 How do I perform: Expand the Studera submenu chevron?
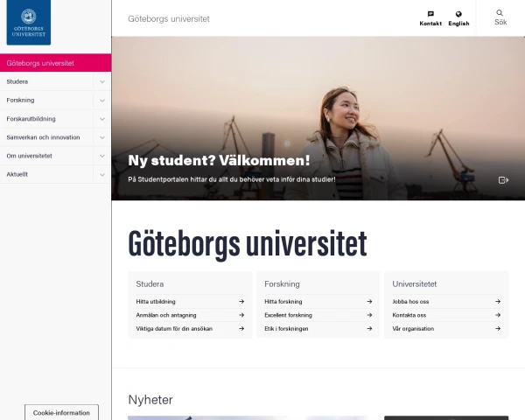[102, 81]
